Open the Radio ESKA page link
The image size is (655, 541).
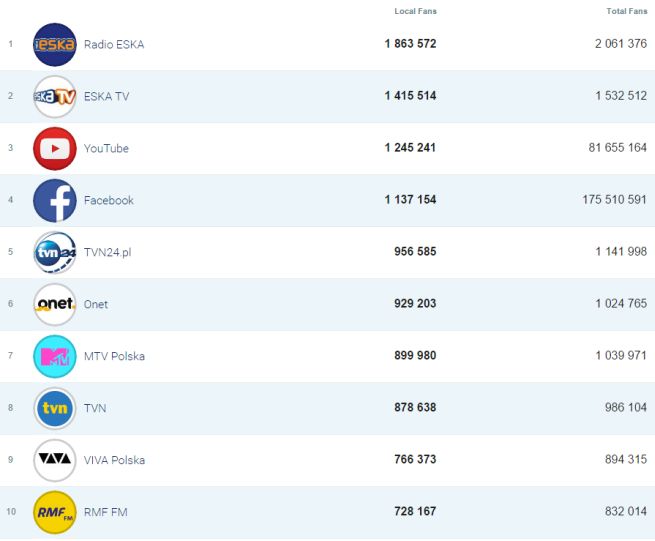114,45
